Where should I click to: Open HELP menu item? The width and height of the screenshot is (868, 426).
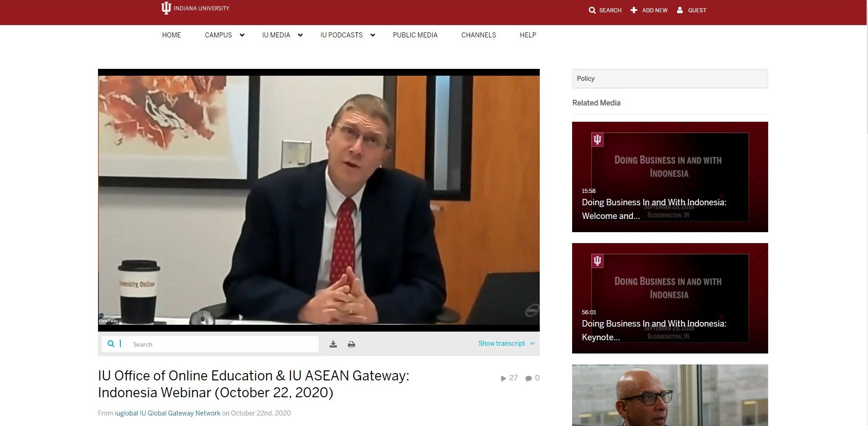(528, 35)
